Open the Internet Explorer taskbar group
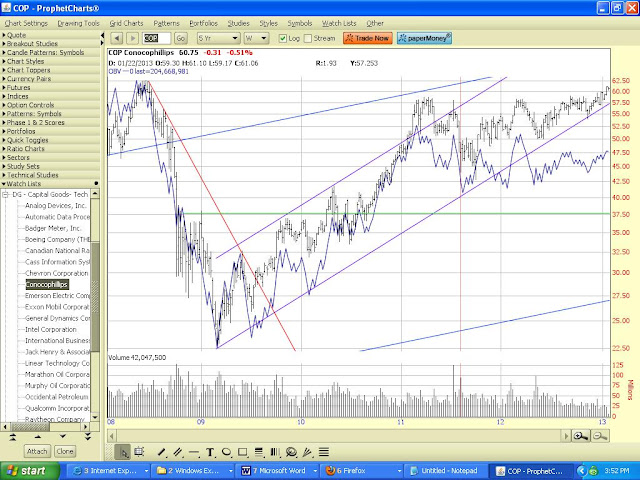 (109, 471)
